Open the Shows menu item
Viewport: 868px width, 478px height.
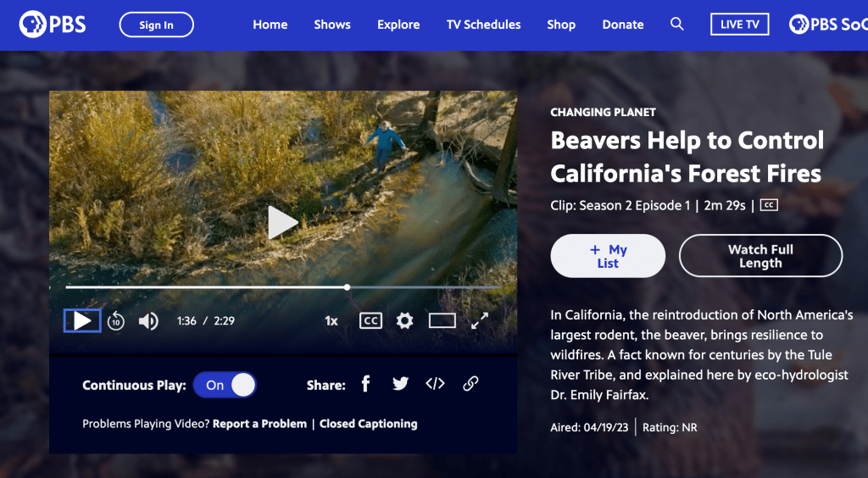pyautogui.click(x=332, y=25)
